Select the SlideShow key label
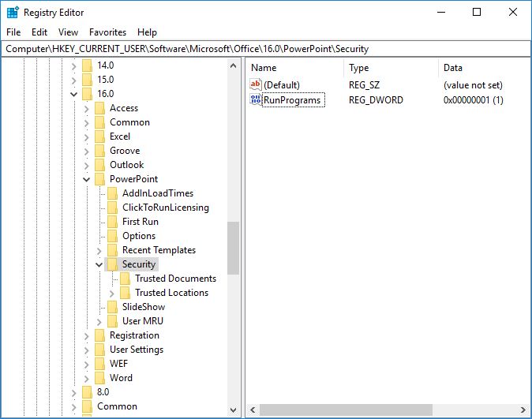This screenshot has width=532, height=419. [144, 307]
